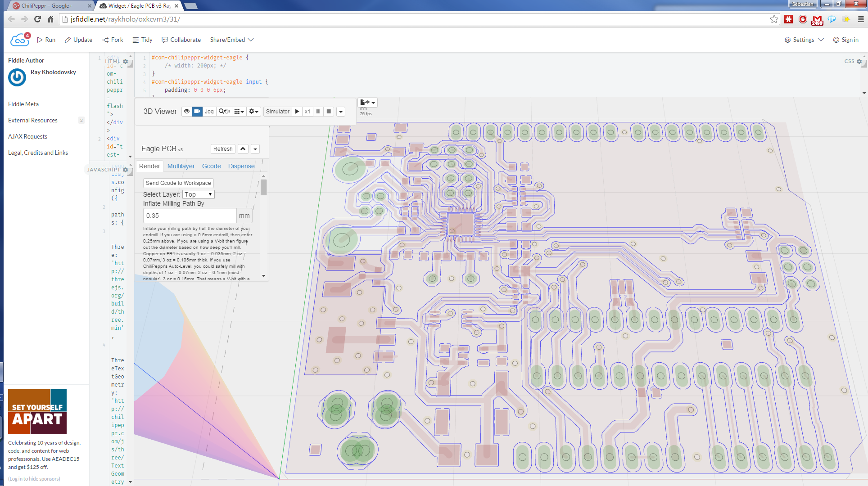Screen dimensions: 868x486
Task: Switch to the Gcode tab
Action: (x=211, y=166)
